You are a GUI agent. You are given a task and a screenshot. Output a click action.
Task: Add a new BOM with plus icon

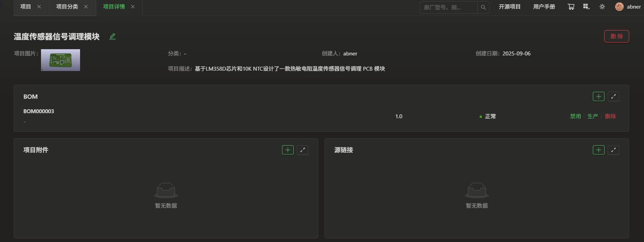598,96
